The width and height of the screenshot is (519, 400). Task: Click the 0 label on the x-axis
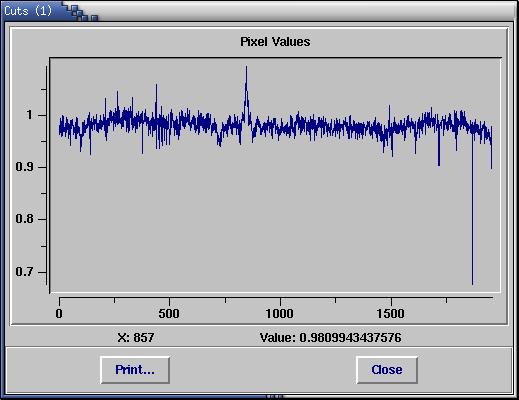[59, 314]
